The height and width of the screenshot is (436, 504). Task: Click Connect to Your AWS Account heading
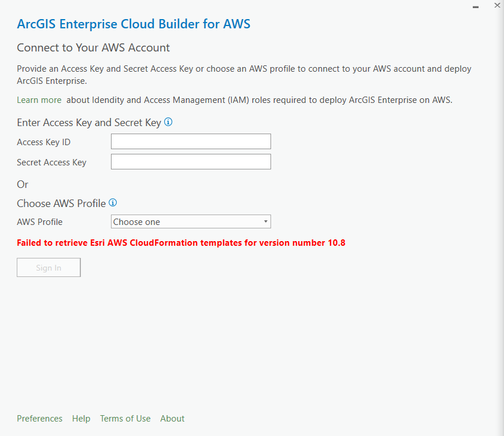point(93,47)
